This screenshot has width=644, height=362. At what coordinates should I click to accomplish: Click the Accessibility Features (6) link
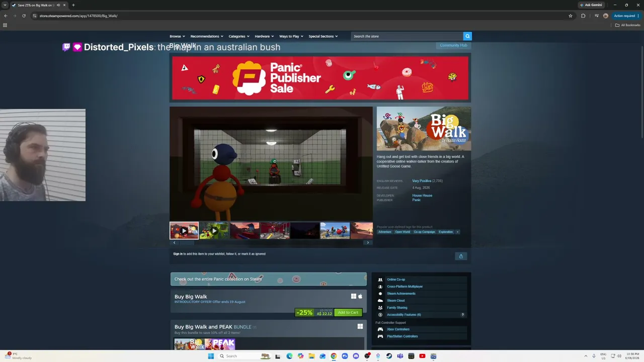pos(404,315)
